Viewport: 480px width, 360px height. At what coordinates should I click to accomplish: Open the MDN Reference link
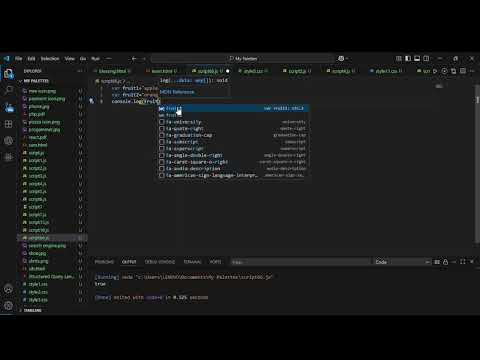coord(177,92)
